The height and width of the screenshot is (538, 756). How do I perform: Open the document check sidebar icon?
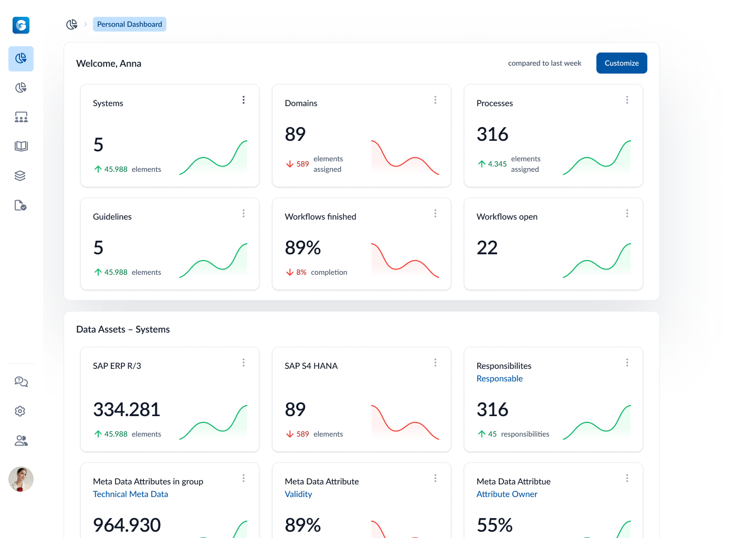20,205
